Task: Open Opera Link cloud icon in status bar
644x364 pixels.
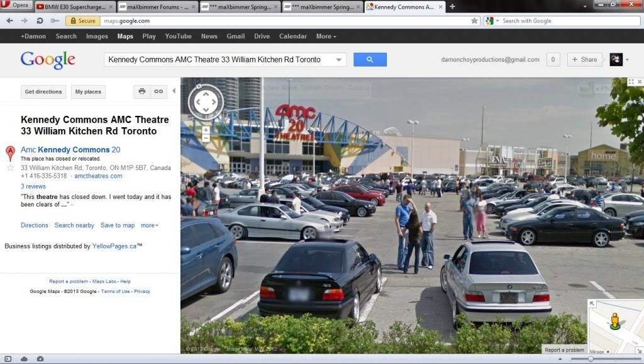Action: (x=25, y=359)
